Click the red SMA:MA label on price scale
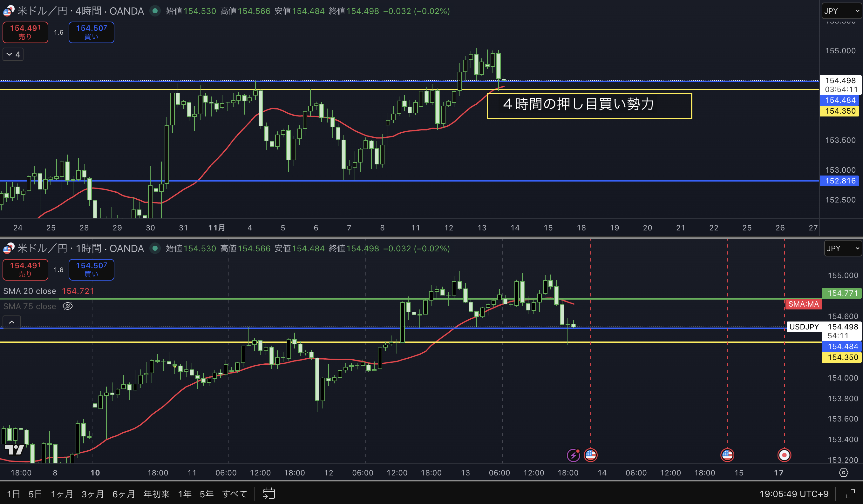The image size is (863, 504). tap(803, 304)
